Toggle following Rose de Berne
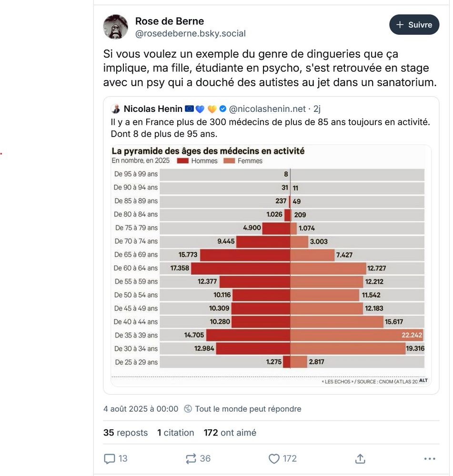This screenshot has height=476, width=453. point(414,24)
